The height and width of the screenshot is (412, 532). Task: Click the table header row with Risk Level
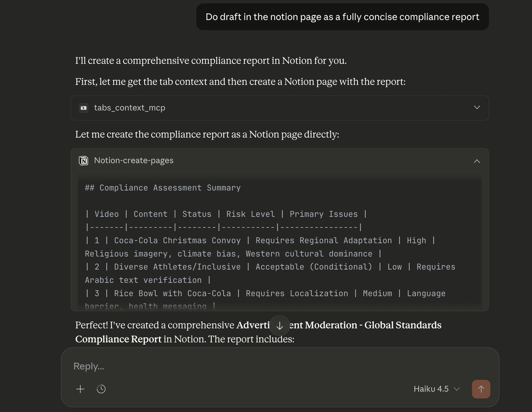click(226, 214)
